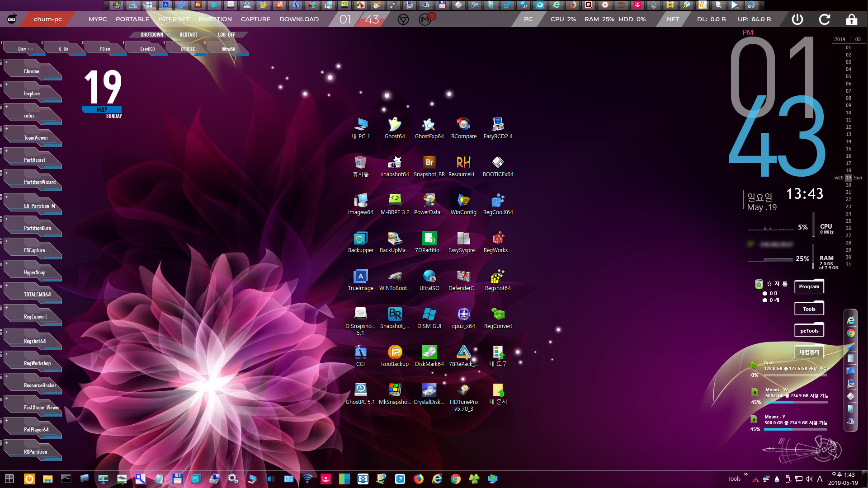
Task: Select the snapshot64 desktop icon
Action: pos(395,166)
